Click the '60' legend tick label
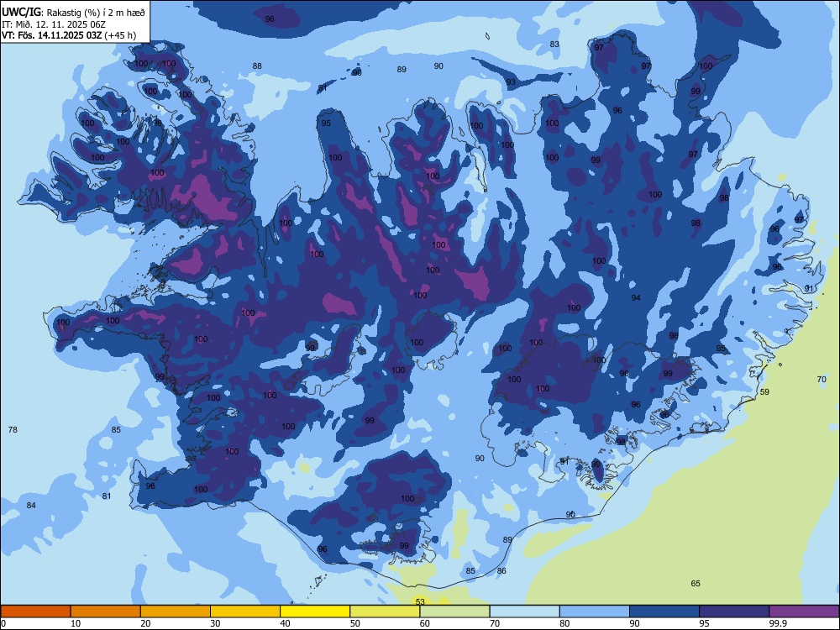Viewport: 840px width, 630px height. point(425,623)
